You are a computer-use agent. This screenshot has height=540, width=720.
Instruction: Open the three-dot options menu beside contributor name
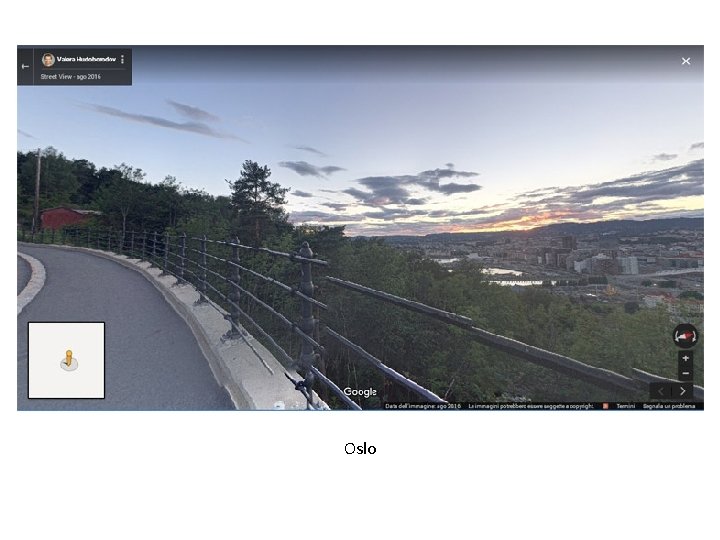(x=122, y=59)
